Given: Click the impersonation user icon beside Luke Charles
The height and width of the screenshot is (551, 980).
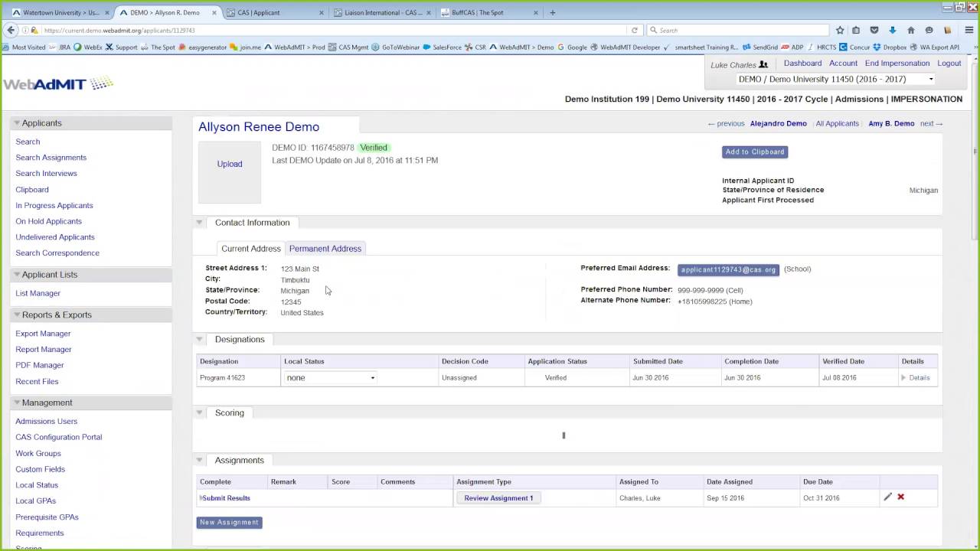Looking at the screenshot, I should click(x=763, y=64).
